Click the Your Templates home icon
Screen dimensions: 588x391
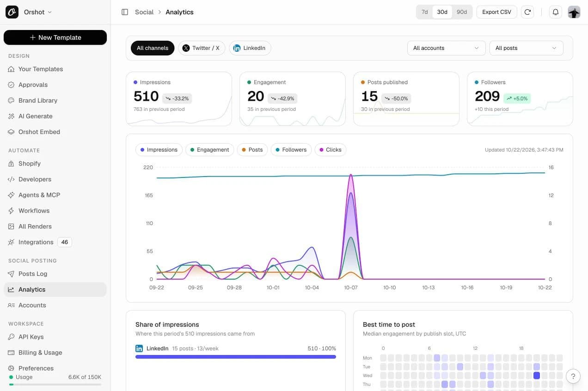click(x=12, y=69)
